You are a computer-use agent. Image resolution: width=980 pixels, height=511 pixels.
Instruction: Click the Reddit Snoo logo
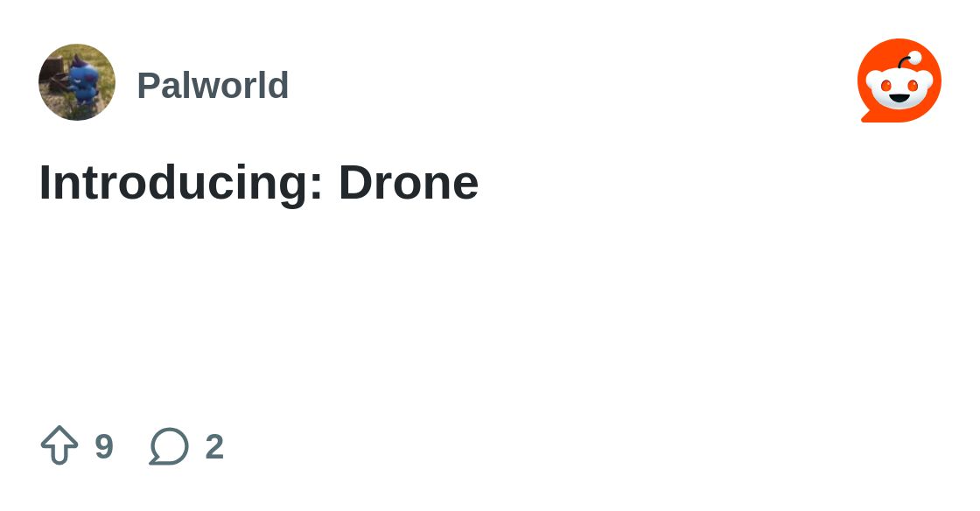899,80
